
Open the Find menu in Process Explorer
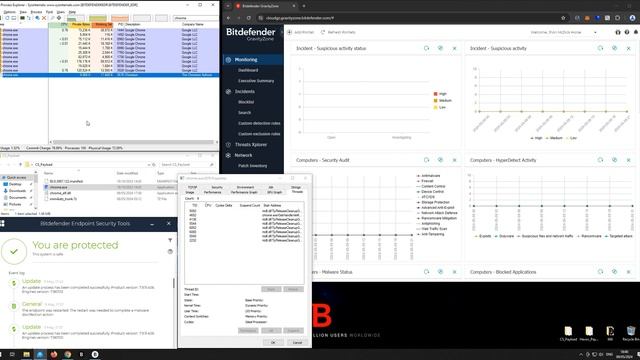pos(49,12)
